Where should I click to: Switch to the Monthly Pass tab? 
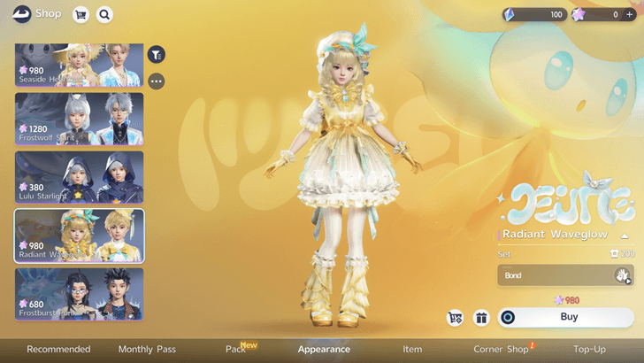click(x=147, y=349)
